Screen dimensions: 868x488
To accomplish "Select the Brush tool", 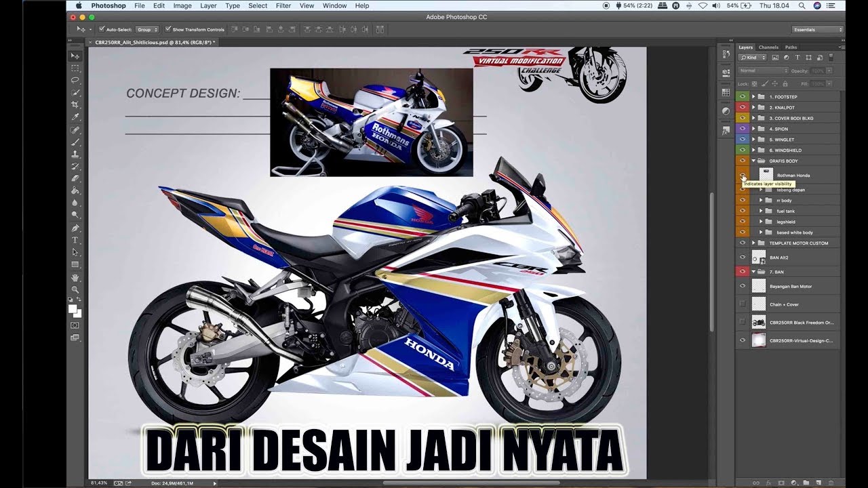I will (75, 142).
